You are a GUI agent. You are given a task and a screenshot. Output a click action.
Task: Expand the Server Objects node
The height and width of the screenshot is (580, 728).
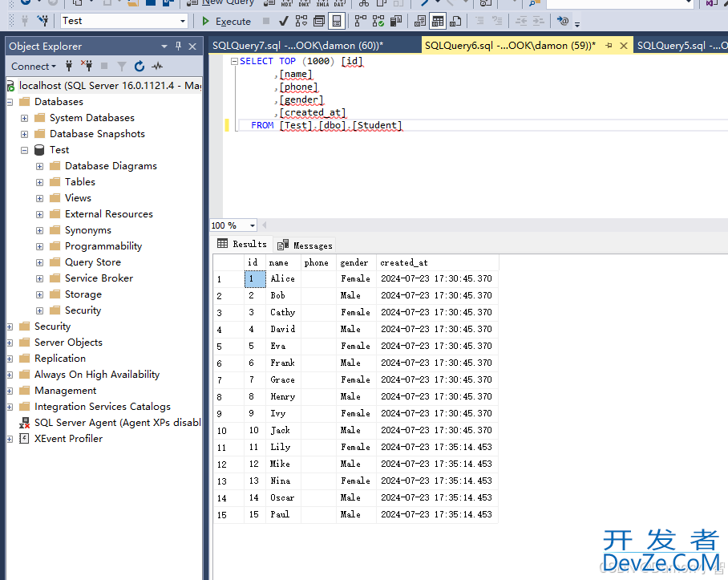10,343
